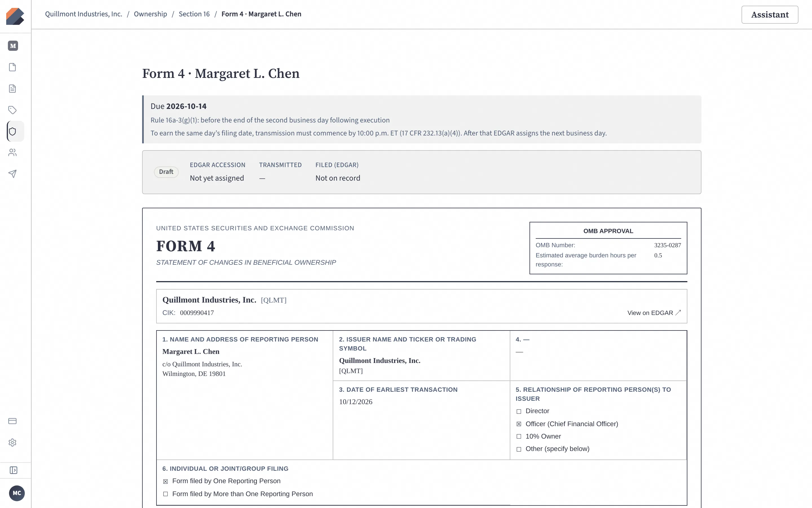Check Form filed by More than One Reporting Person
812x508 pixels.
[x=166, y=494]
